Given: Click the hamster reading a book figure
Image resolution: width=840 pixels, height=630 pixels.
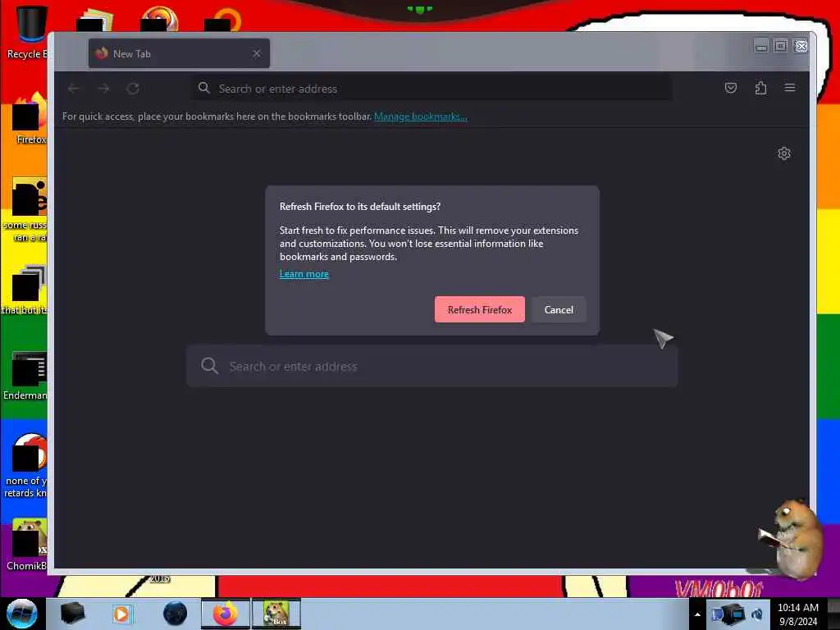Looking at the screenshot, I should coord(792,539).
